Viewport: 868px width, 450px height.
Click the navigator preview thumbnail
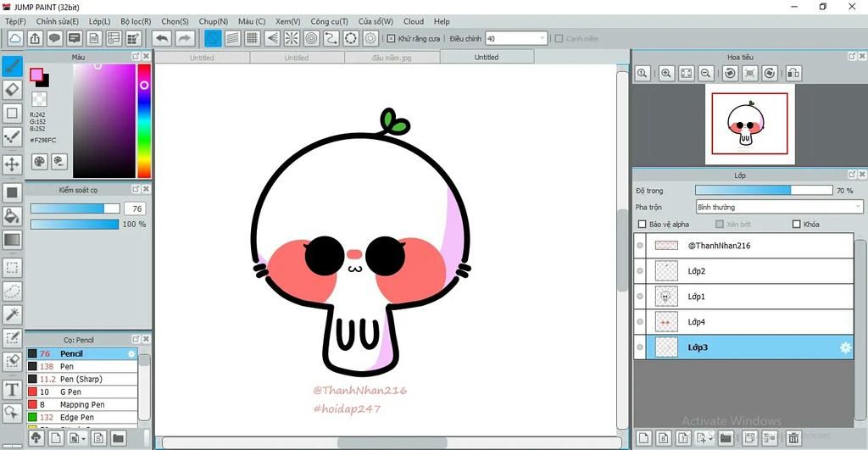tap(749, 124)
